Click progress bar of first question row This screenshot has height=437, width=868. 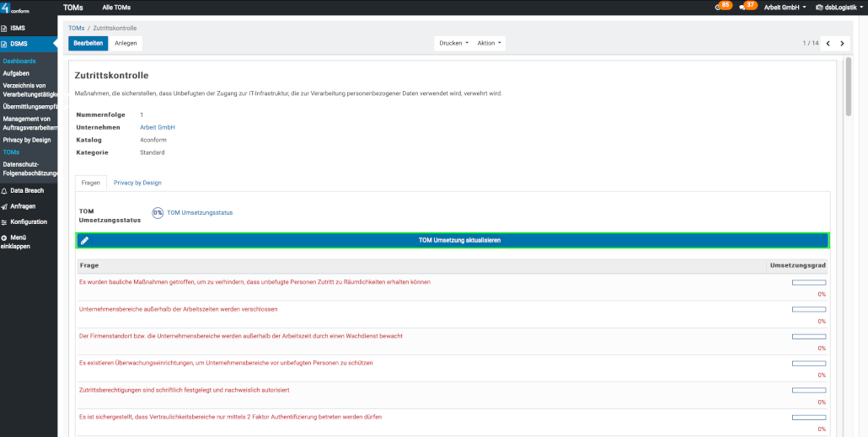coord(808,283)
